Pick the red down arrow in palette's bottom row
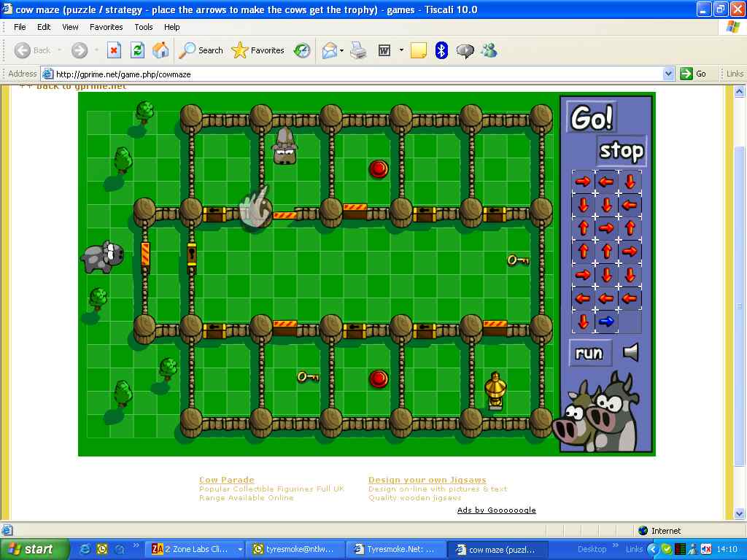Screen dimensions: 747x560 point(583,322)
